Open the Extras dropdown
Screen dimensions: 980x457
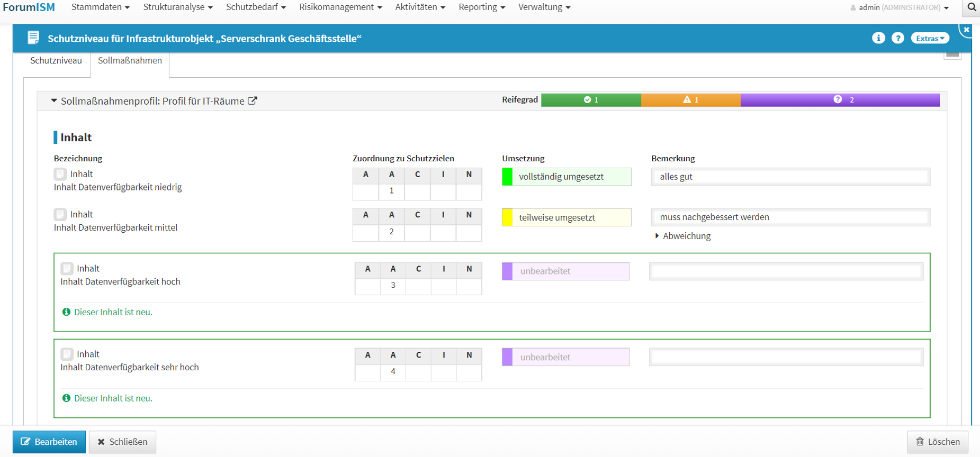click(x=930, y=38)
